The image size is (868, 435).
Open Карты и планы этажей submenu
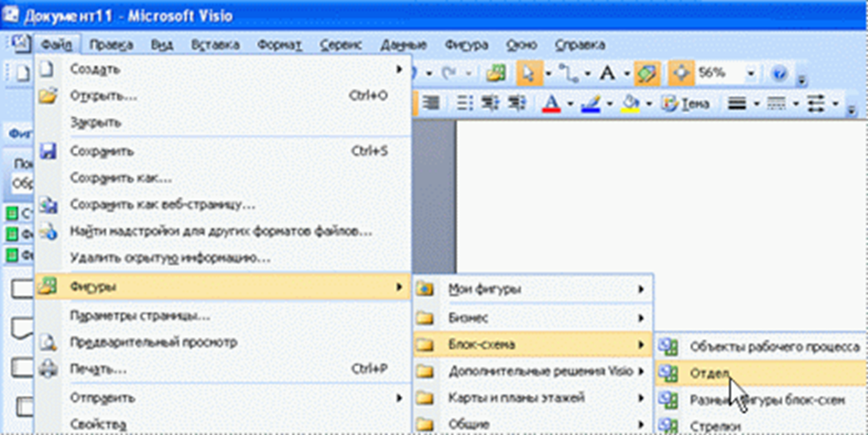tap(533, 398)
